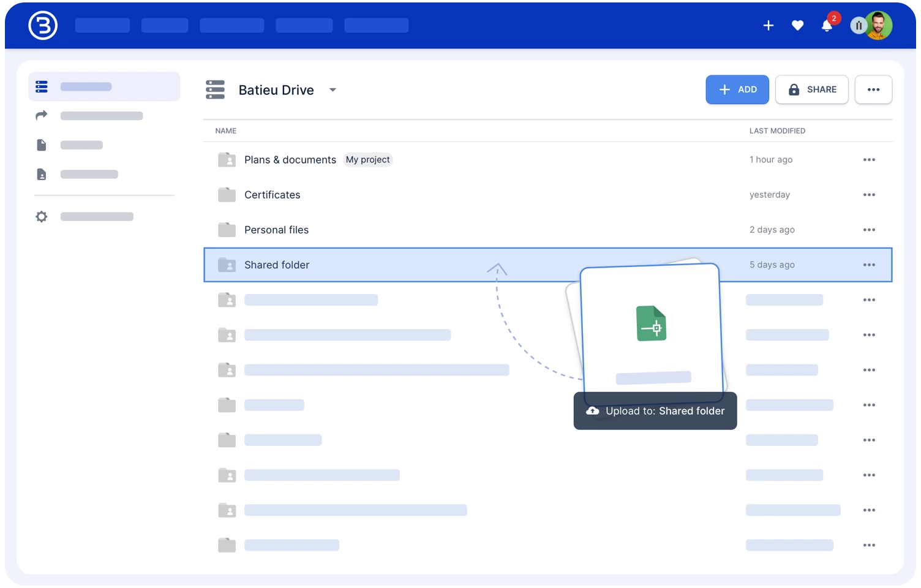Click the green spreadsheet file icon

coord(651,323)
